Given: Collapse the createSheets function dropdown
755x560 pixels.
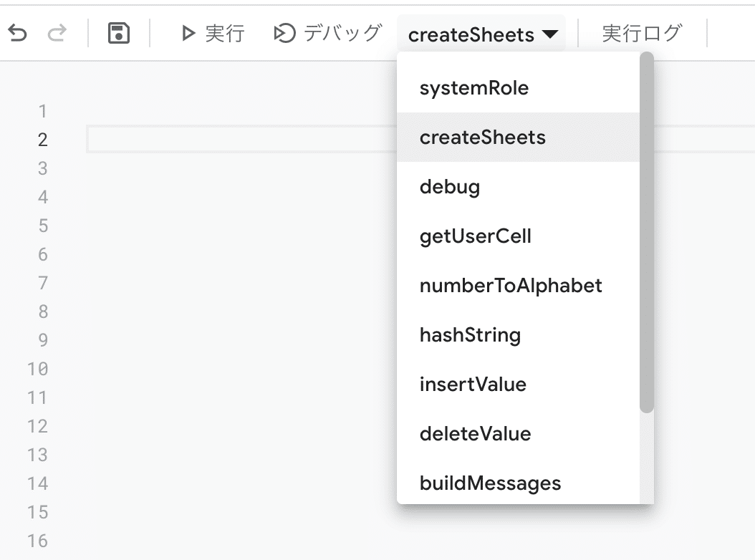Looking at the screenshot, I should point(482,34).
